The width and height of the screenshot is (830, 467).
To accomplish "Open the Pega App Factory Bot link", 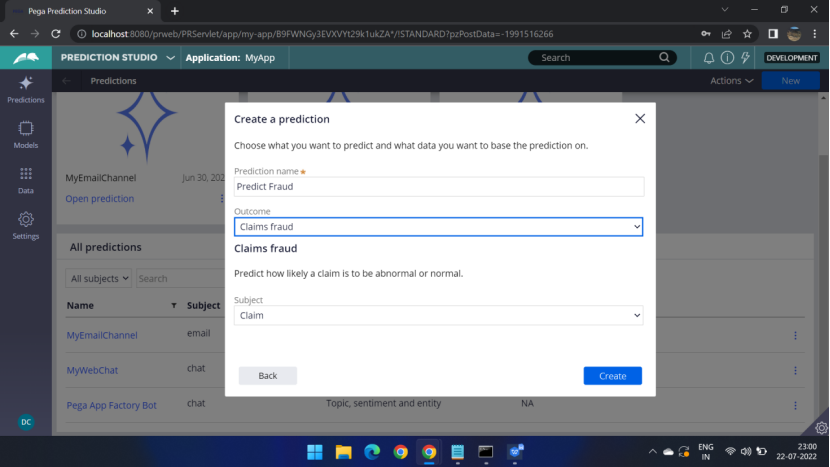I will 112,405.
